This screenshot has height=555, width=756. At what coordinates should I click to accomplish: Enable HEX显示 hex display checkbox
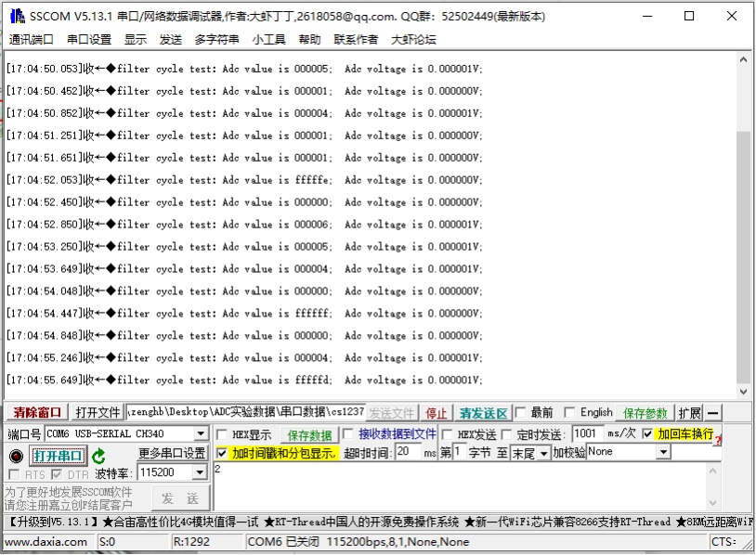pyautogui.click(x=221, y=432)
